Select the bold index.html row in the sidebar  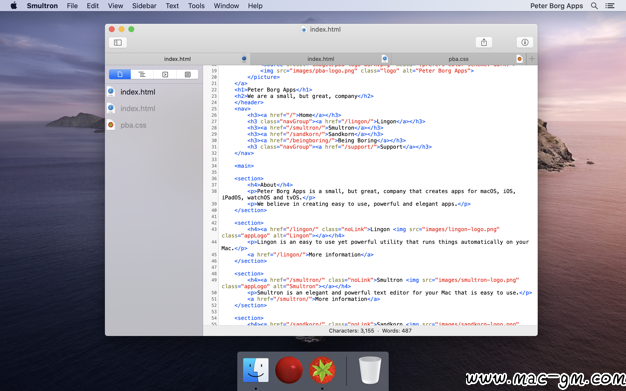point(154,92)
